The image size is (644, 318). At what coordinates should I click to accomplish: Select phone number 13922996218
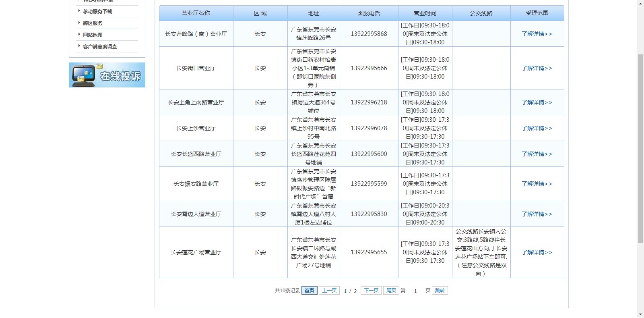[x=369, y=102]
